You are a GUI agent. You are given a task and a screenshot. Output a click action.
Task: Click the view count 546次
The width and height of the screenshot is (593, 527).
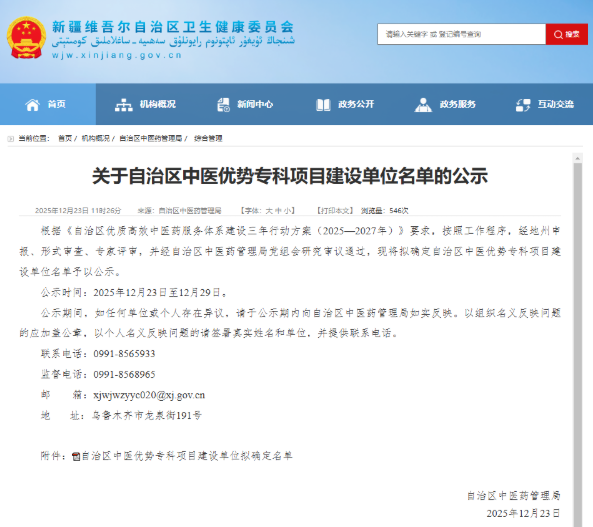click(x=399, y=211)
